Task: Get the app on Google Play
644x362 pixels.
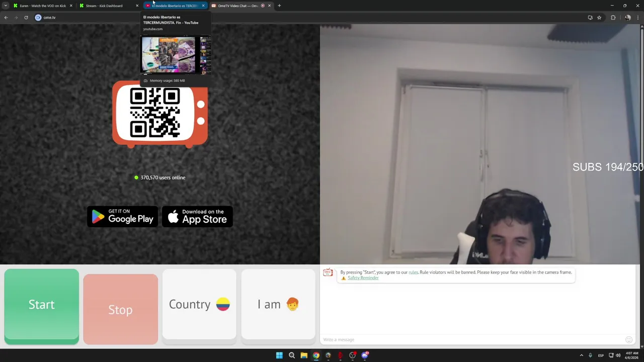Action: (x=122, y=217)
